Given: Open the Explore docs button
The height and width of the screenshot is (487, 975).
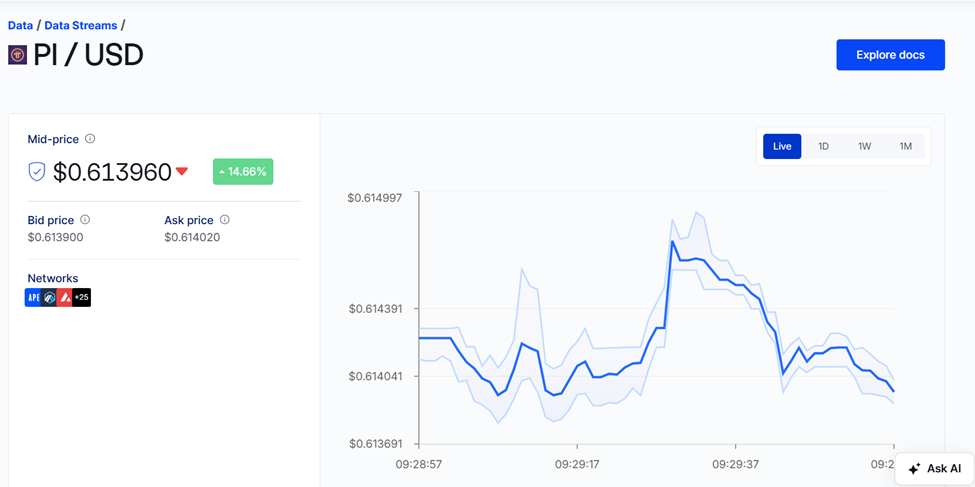Looking at the screenshot, I should coord(890,55).
